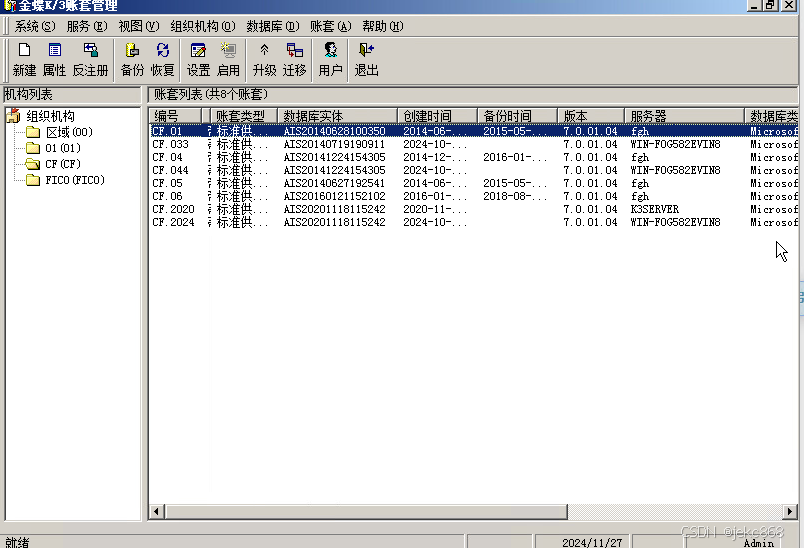Viewport: 804px width, 548px height.
Task: Click the folder icon next to 01 (01)
Action: click(33, 148)
